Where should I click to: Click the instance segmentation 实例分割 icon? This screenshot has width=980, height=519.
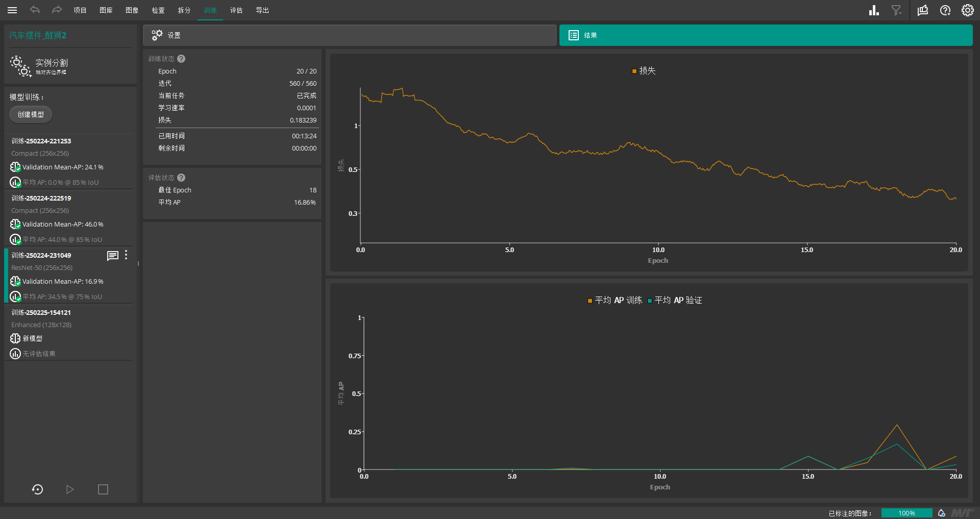pos(21,66)
